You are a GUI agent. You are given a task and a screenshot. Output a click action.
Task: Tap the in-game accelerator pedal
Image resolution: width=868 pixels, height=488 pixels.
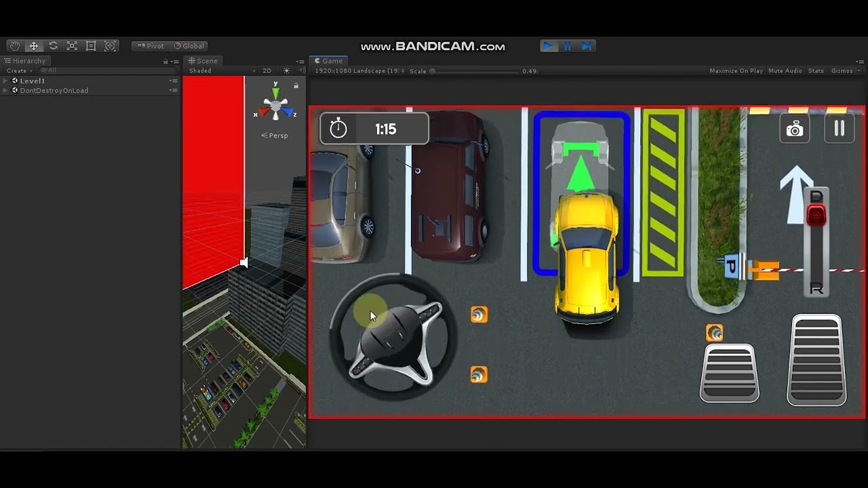(x=816, y=360)
